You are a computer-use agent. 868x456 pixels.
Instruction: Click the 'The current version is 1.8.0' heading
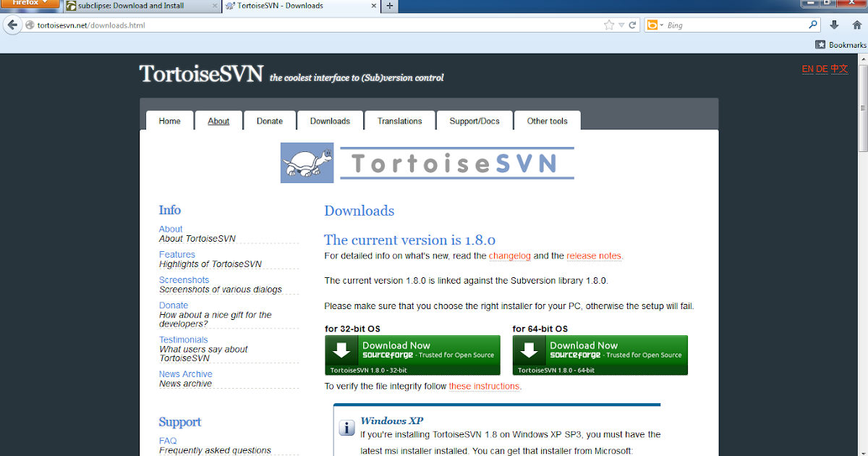pyautogui.click(x=409, y=240)
